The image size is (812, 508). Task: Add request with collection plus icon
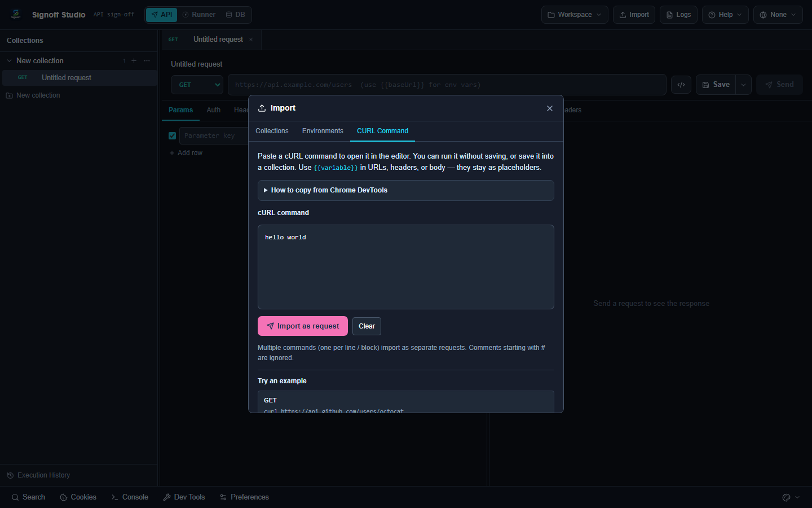[134, 61]
